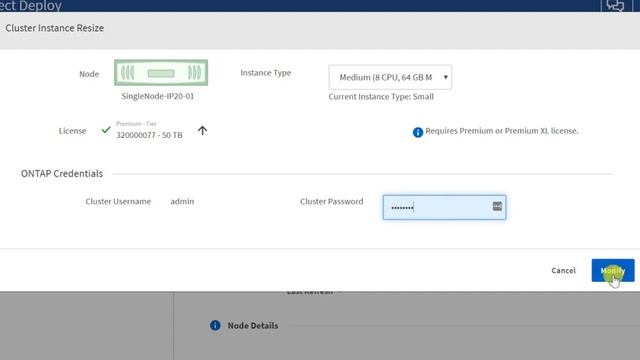Click the Current Instance Type: Small text
Image resolution: width=640 pixels, height=360 pixels.
tap(381, 97)
